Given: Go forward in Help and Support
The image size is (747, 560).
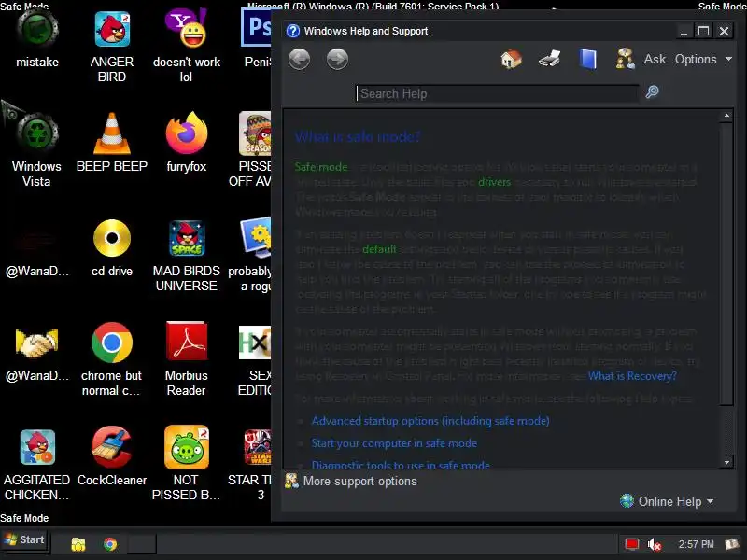Looking at the screenshot, I should coord(337,60).
